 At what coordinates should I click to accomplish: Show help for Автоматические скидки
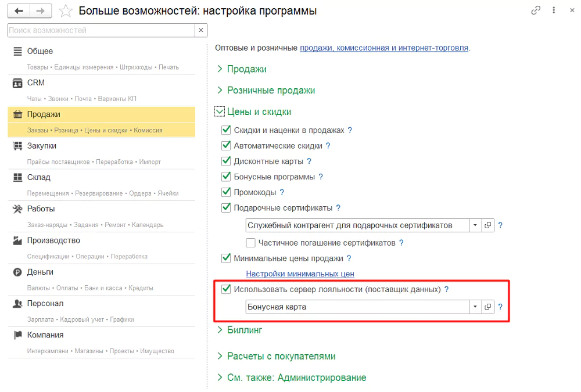(328, 146)
